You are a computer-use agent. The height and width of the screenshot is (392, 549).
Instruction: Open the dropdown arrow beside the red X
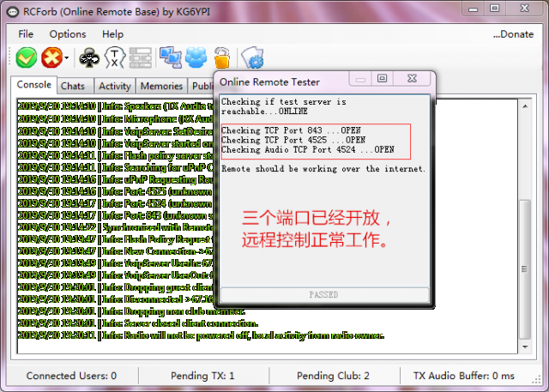point(66,58)
